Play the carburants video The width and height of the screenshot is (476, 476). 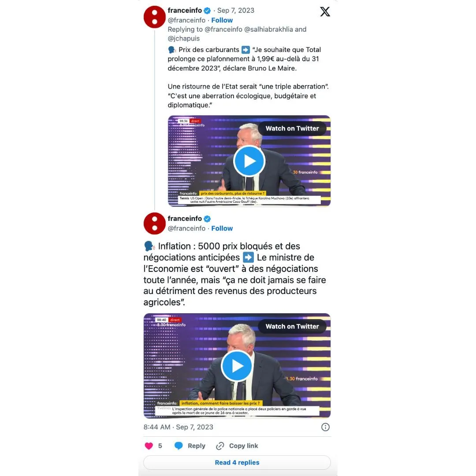coord(249,161)
